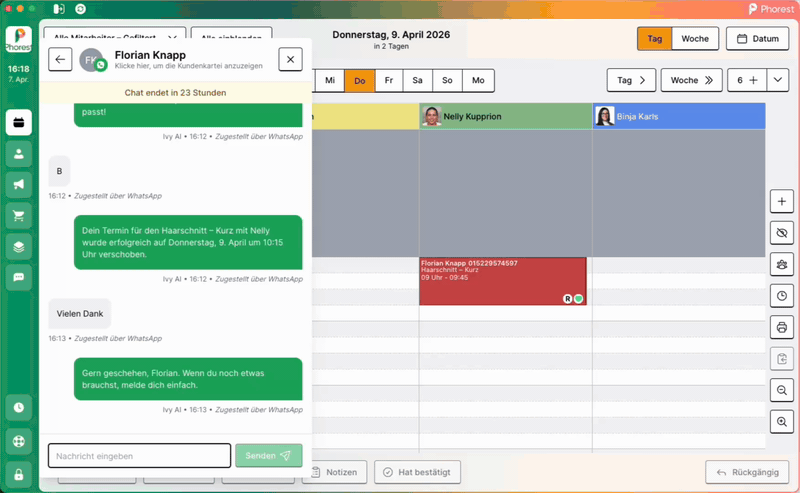This screenshot has width=800, height=493.
Task: Select the Tag view toggle button
Action: (654, 39)
